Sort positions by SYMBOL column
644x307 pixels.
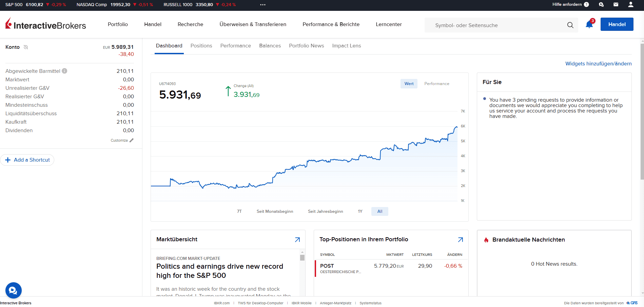(328, 254)
